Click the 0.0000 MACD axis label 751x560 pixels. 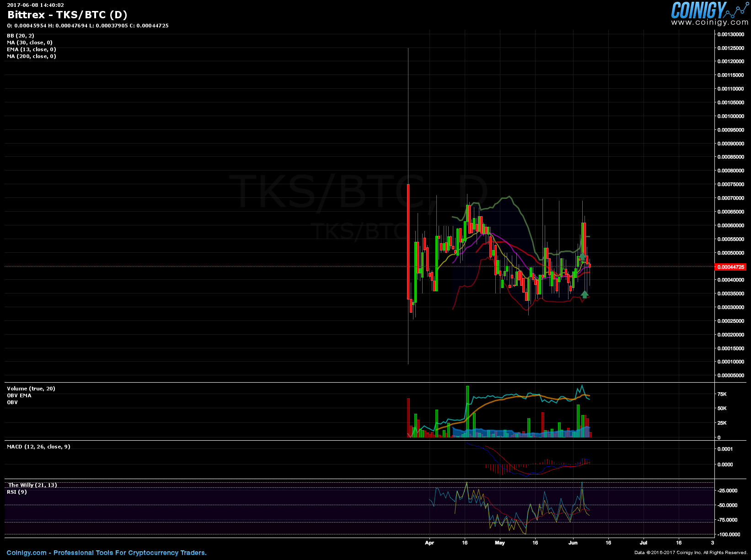pos(725,464)
